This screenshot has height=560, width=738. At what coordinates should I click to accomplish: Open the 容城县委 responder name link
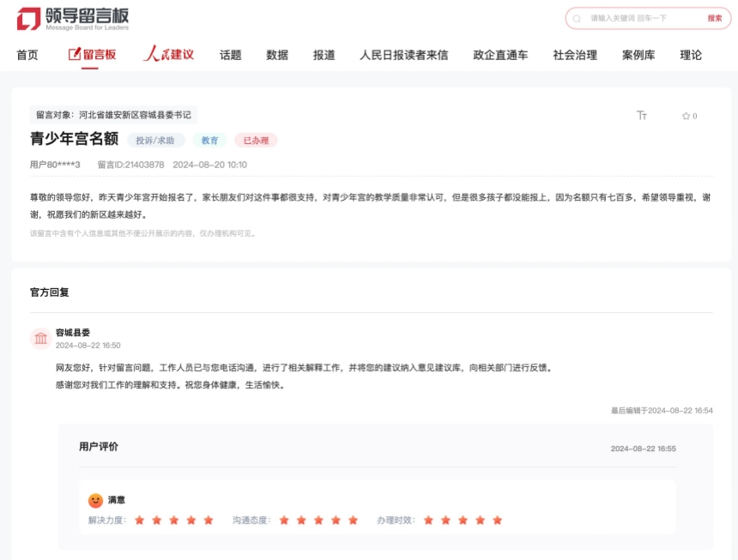pos(73,333)
